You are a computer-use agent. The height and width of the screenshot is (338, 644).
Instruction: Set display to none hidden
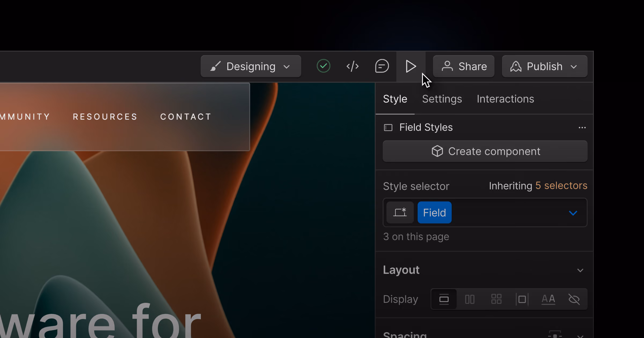coord(574,299)
